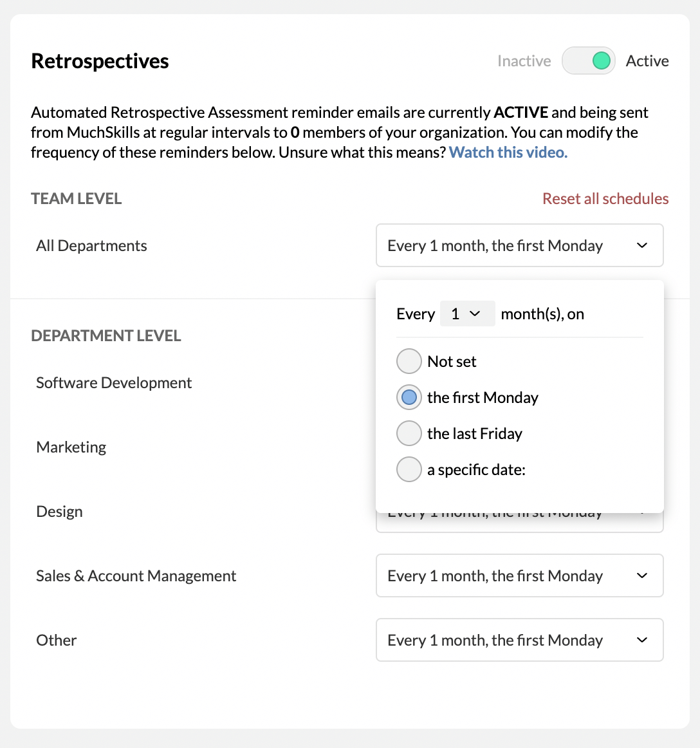Screen dimensions: 700x748
Task: Open the Sales & Account Management schedule dropdown
Action: (519, 575)
